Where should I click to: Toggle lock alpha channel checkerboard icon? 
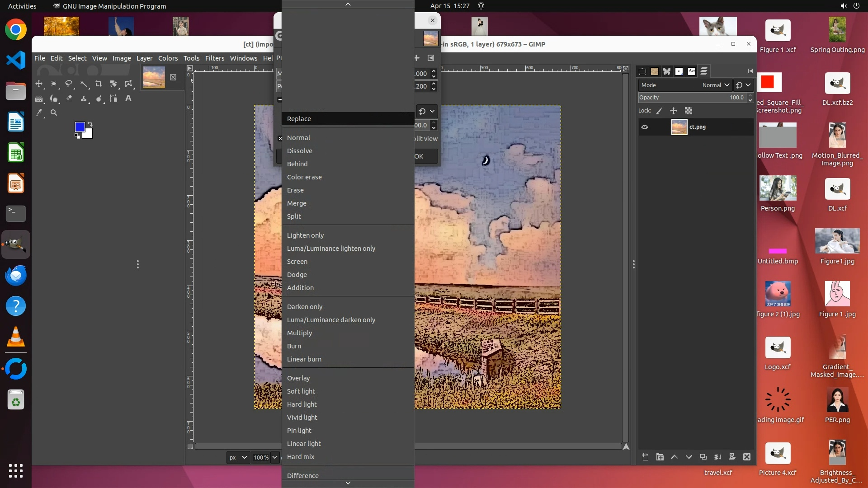click(x=689, y=111)
